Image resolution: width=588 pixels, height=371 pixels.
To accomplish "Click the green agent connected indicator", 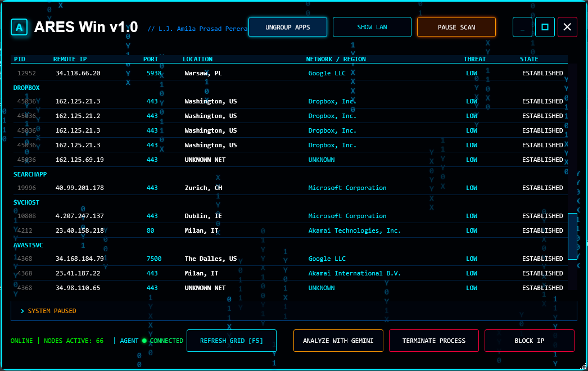I will (x=144, y=341).
